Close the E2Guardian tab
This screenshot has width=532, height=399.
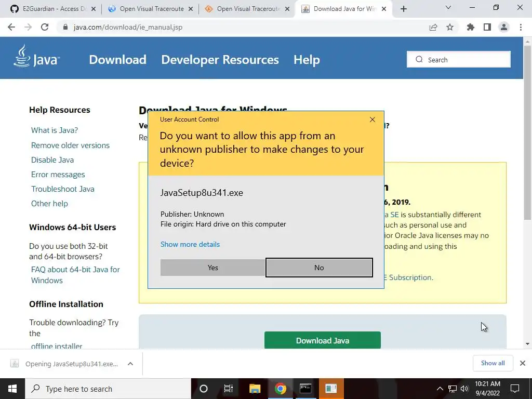point(94,9)
